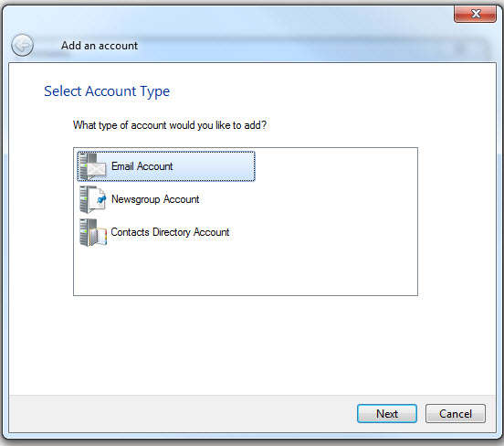This screenshot has height=446, width=504.
Task: Select the Email Account label
Action: 142,166
